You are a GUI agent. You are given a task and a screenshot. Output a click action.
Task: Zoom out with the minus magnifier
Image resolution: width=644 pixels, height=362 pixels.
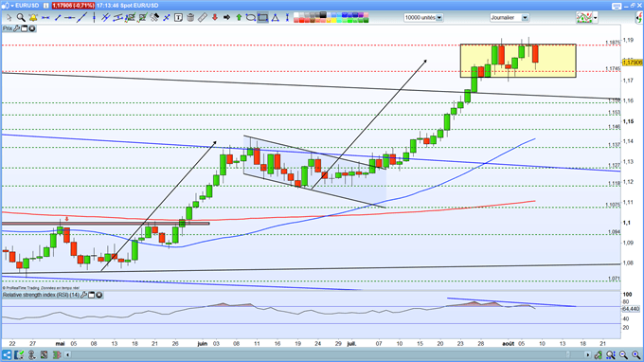[623, 354]
